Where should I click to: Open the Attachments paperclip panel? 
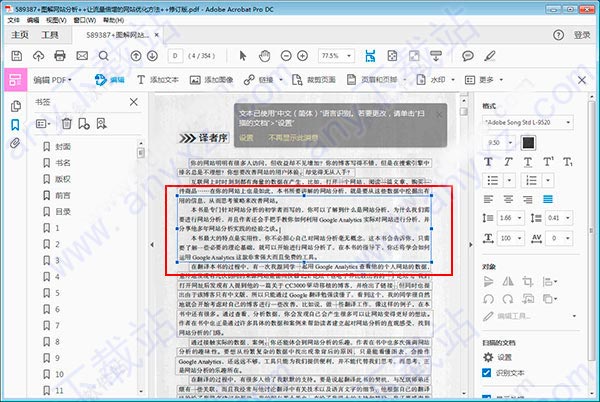pyautogui.click(x=15, y=144)
